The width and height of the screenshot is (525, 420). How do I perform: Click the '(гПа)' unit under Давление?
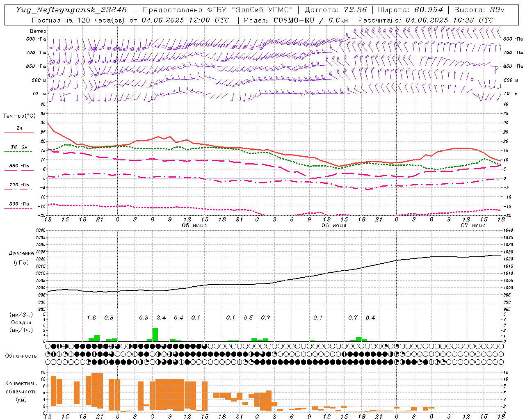click(x=21, y=263)
